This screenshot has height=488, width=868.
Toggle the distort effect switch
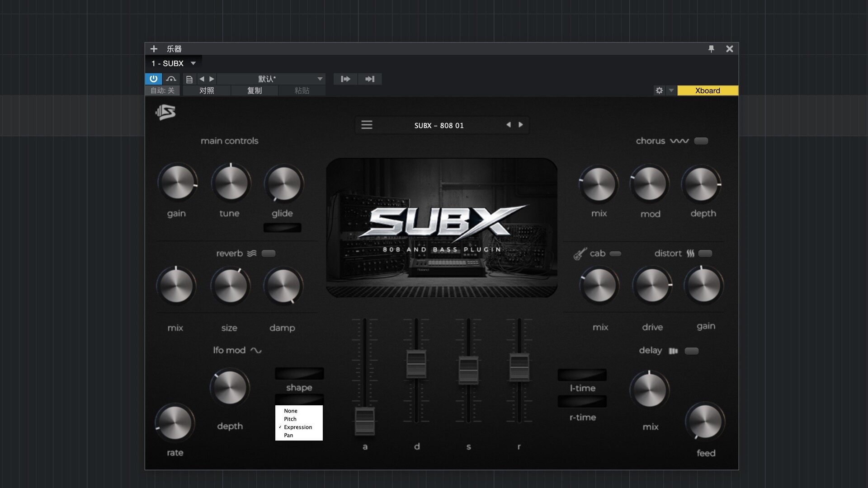[705, 253]
